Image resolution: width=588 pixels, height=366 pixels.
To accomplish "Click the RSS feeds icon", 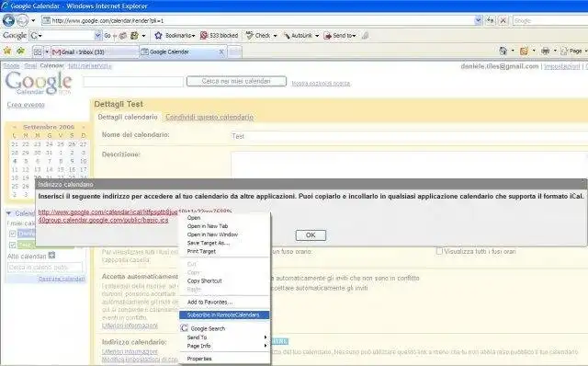I will [524, 51].
